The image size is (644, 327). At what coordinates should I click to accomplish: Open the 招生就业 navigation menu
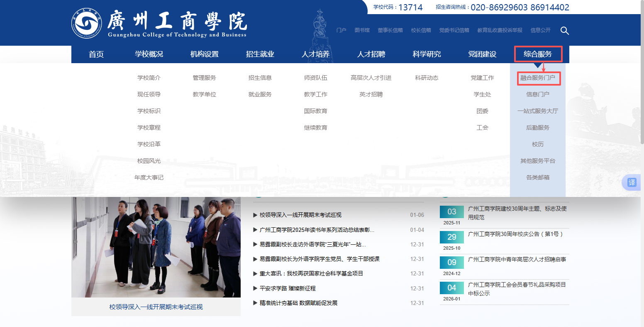point(260,54)
